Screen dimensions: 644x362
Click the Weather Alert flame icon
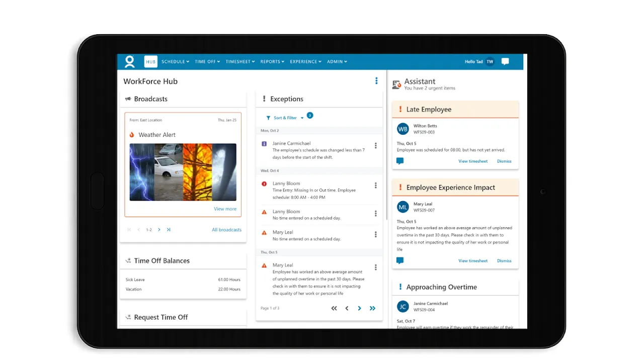coord(132,135)
